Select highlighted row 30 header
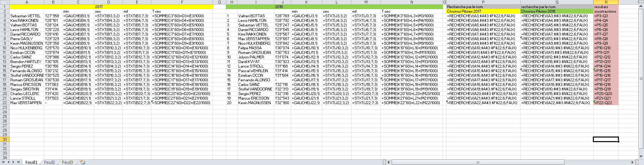This screenshot has height=165, width=644. (x=5, y=139)
